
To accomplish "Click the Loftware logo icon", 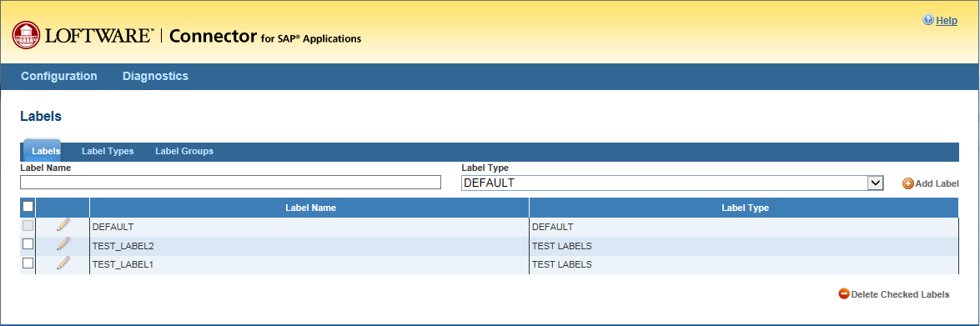I will pos(26,35).
